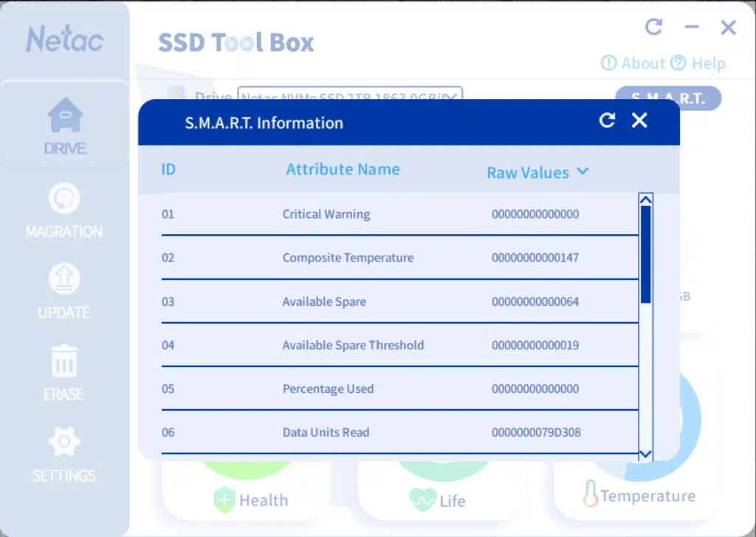Click raw value 00000000000064
This screenshot has height=537, width=756.
[x=535, y=301]
